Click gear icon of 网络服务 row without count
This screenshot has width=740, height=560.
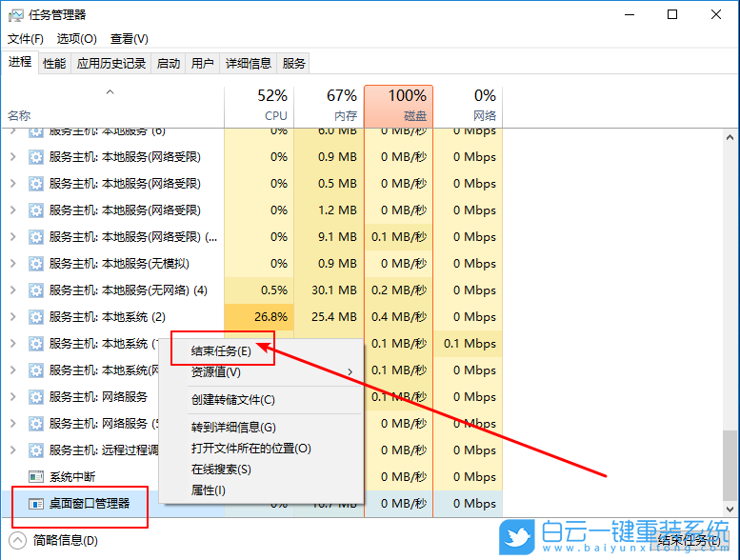tap(36, 397)
